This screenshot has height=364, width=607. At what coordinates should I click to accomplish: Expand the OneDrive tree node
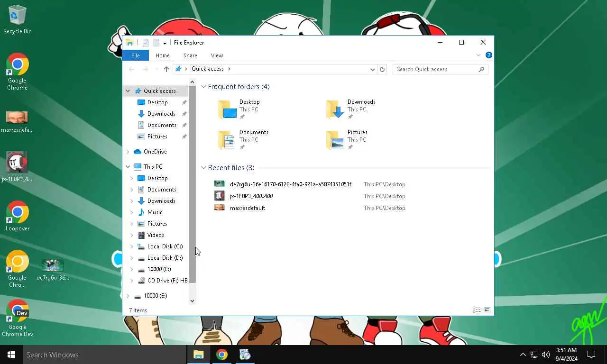pyautogui.click(x=128, y=152)
